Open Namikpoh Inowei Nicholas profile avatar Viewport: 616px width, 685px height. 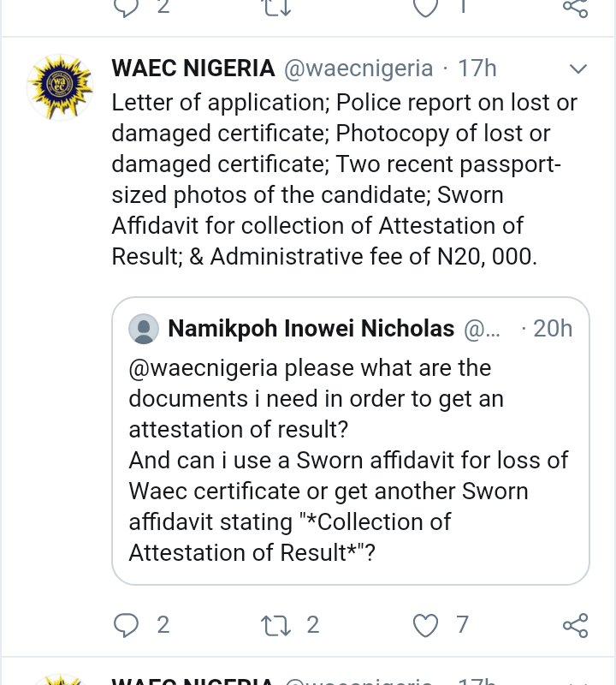144,329
